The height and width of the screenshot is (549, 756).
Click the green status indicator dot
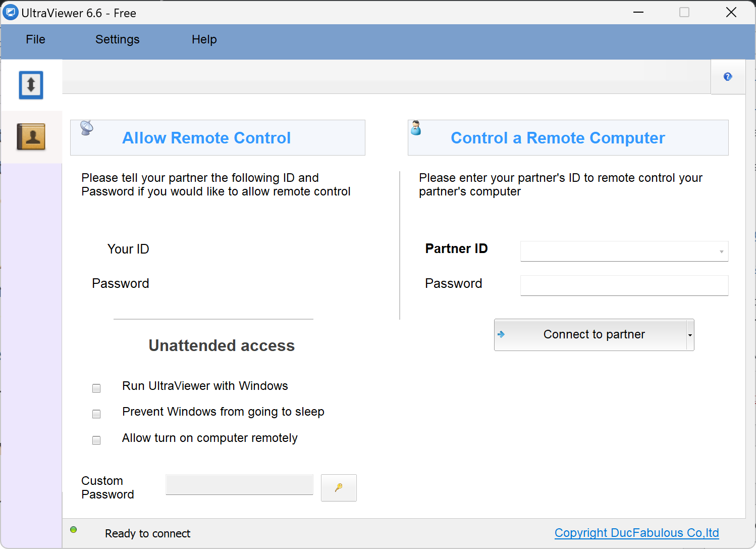(x=74, y=529)
